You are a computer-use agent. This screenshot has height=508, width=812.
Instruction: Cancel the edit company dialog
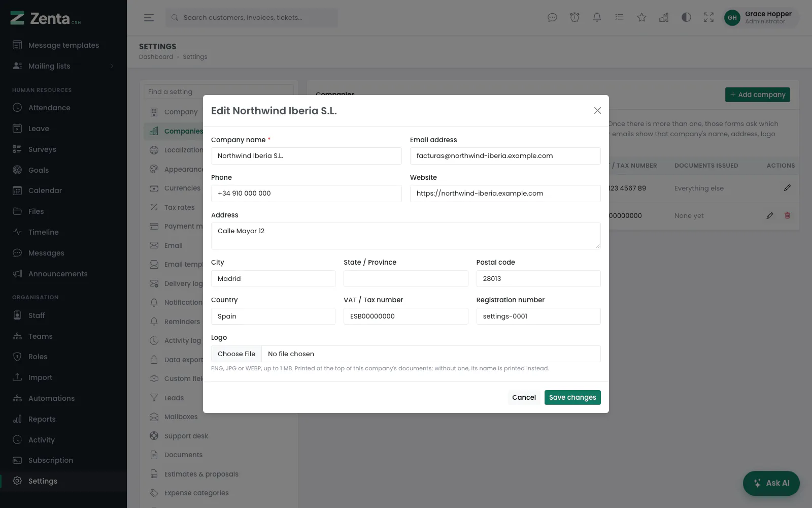coord(524,397)
